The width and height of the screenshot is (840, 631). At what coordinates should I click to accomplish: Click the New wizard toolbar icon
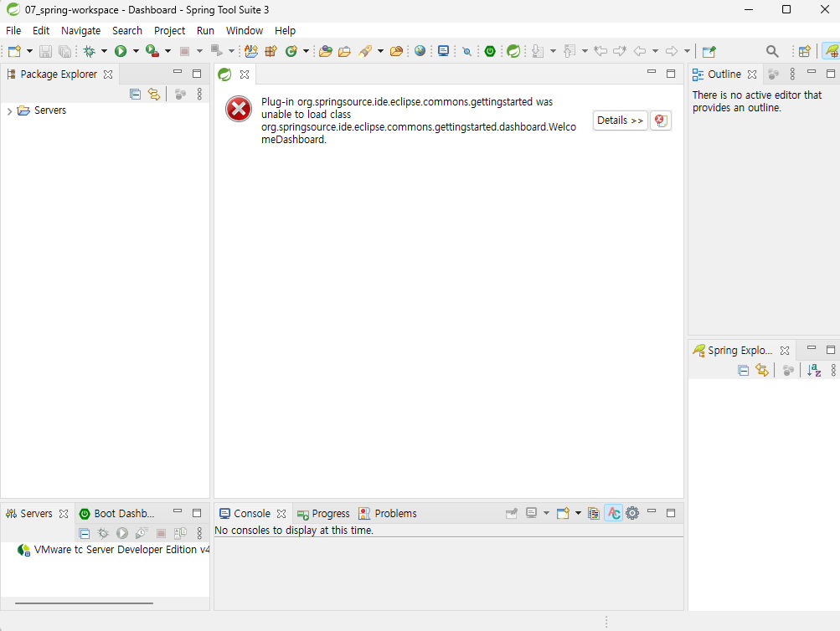[14, 51]
